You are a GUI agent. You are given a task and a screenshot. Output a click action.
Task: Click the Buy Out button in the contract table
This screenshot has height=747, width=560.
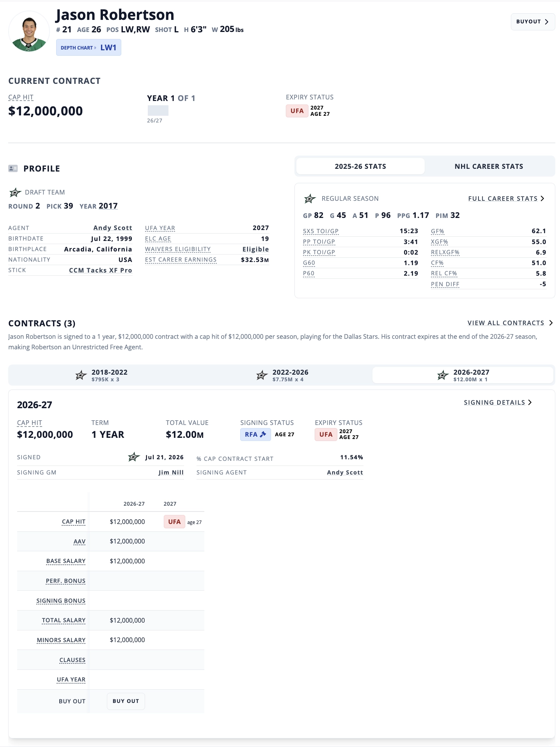pyautogui.click(x=126, y=701)
